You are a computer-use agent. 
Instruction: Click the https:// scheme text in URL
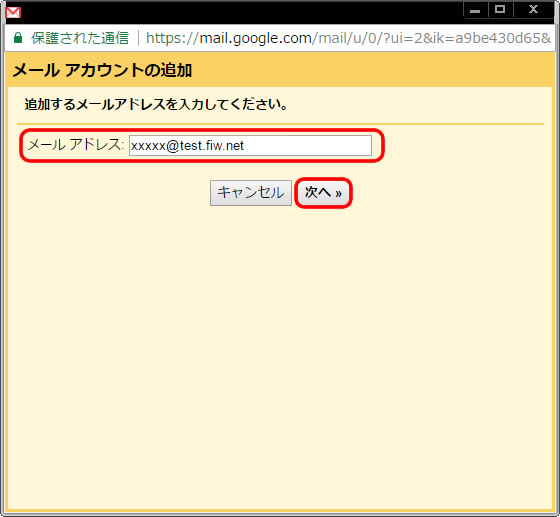click(x=172, y=38)
